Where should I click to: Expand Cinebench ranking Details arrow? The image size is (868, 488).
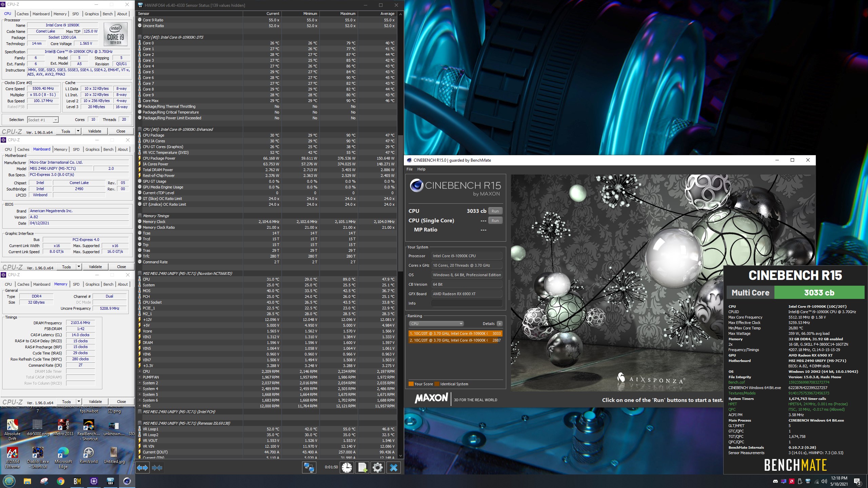tap(499, 324)
